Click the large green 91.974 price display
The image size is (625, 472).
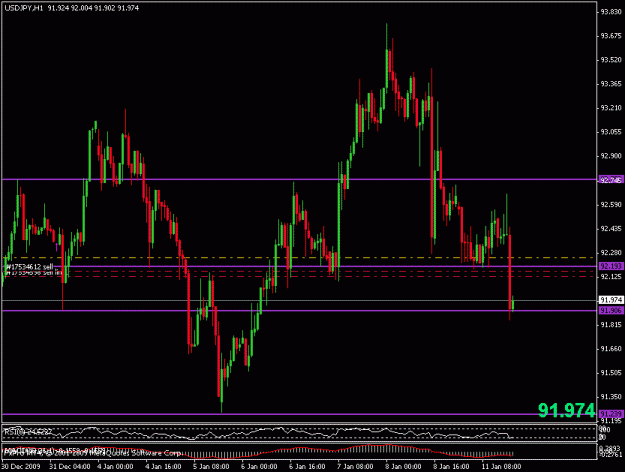566,410
